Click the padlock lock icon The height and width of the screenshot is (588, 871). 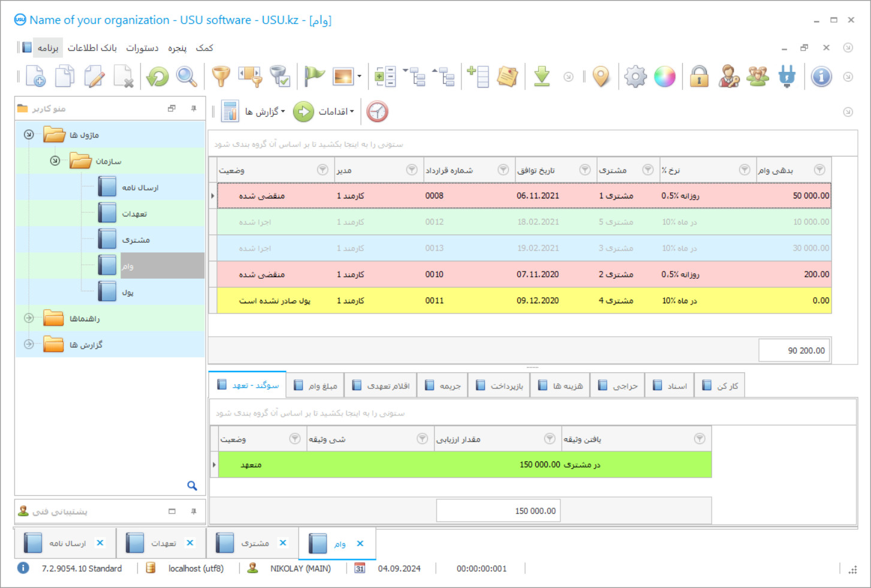pos(699,77)
